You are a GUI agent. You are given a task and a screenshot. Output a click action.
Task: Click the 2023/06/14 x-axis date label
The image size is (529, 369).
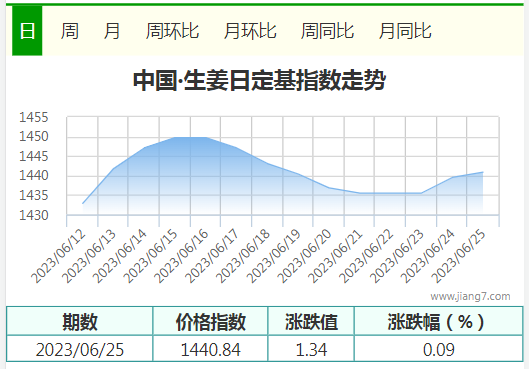click(x=119, y=256)
